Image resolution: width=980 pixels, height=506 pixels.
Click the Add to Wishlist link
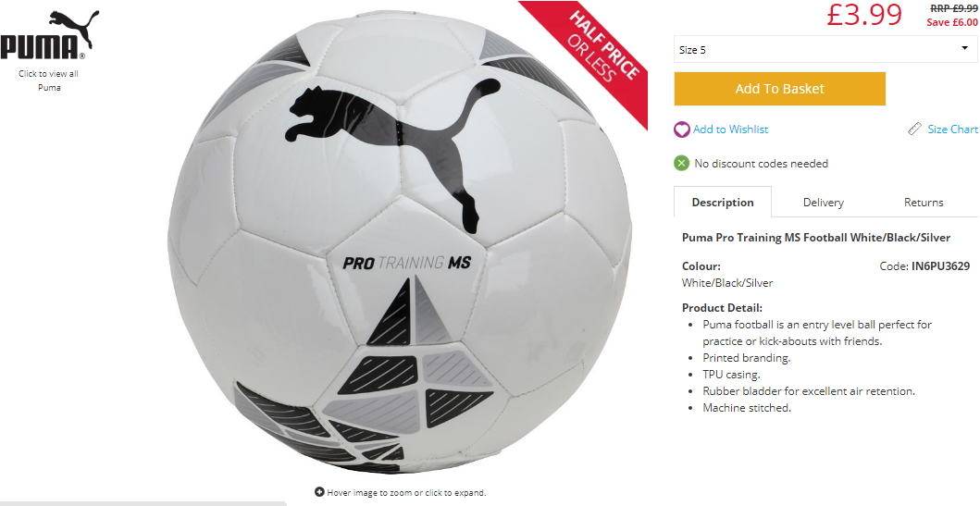coord(731,130)
